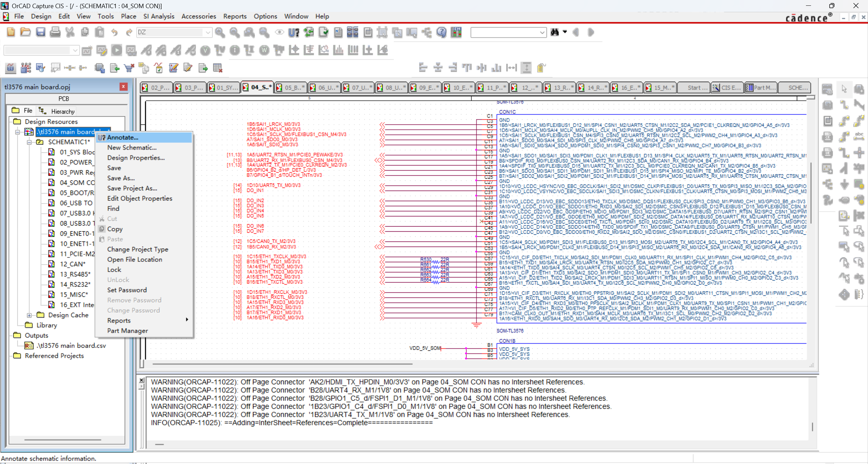
Task: Click the session log vertical scrollbar thumb
Action: click(x=812, y=426)
